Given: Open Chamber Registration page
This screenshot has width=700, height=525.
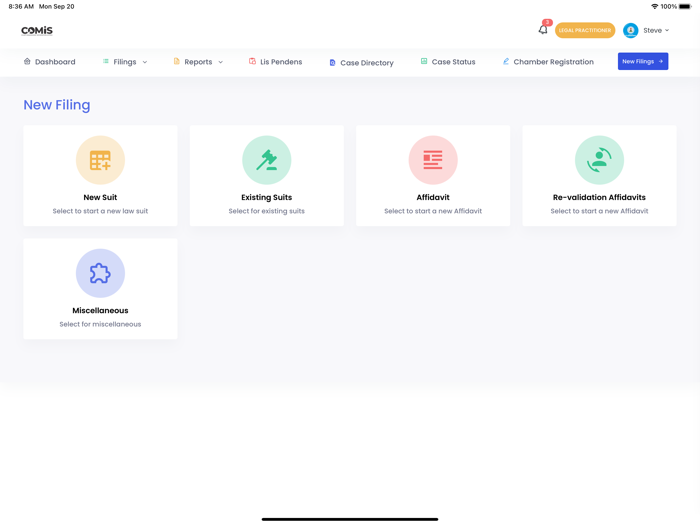Looking at the screenshot, I should click(x=548, y=62).
